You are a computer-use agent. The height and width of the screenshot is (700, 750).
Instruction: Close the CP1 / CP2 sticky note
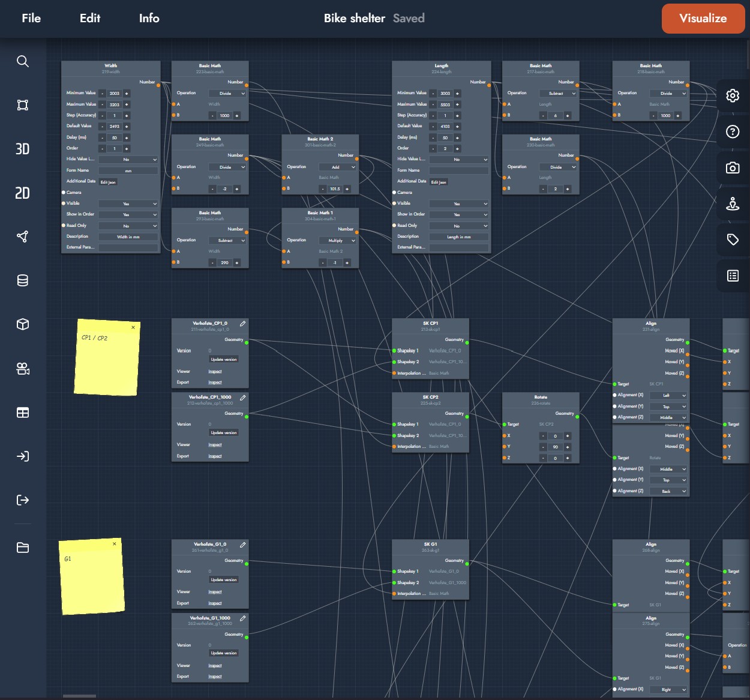(x=133, y=327)
